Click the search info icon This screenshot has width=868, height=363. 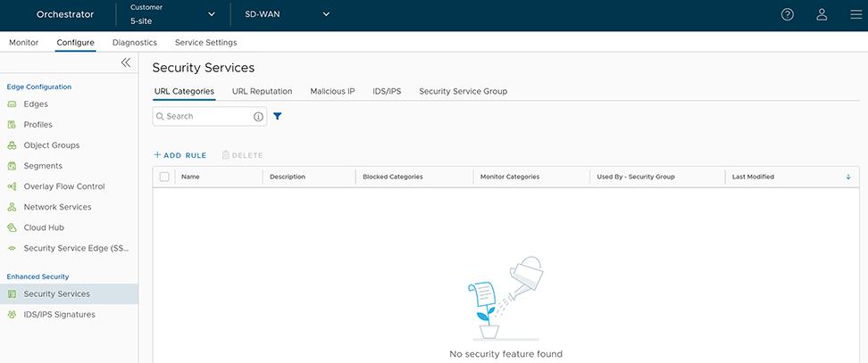259,117
